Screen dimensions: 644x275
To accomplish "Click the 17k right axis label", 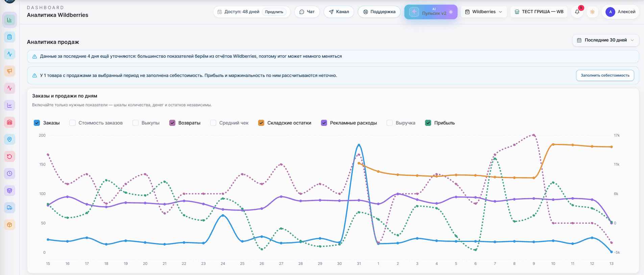I will [x=617, y=135].
